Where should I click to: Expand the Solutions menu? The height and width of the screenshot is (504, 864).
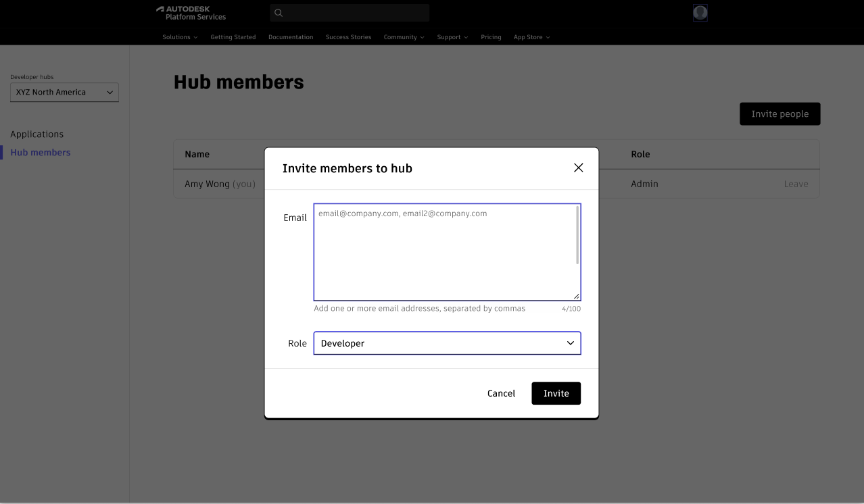point(180,37)
